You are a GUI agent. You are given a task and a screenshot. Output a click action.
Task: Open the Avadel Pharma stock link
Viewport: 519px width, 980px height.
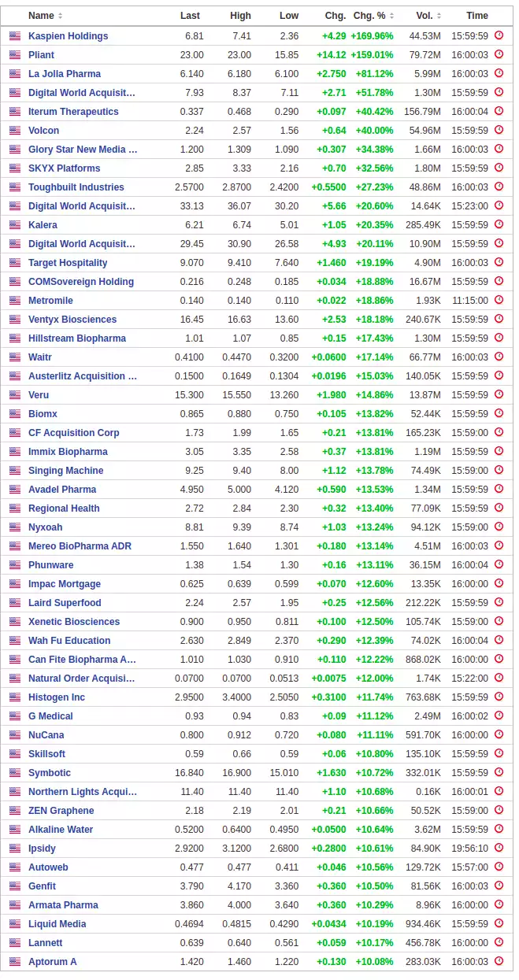(62, 490)
